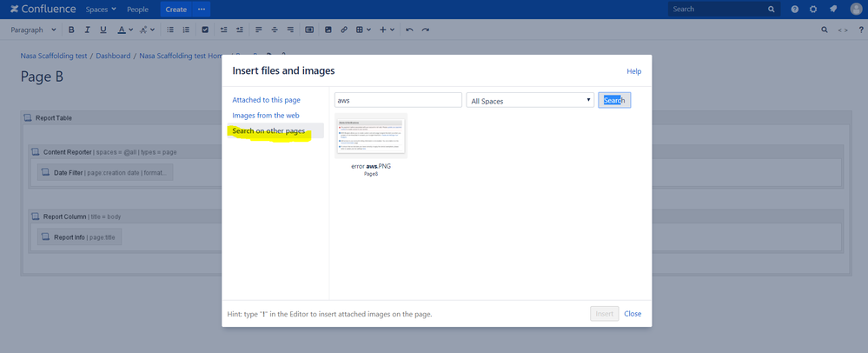Viewport: 868px width, 353px height.
Task: Click the editor help question mark icon
Action: tap(859, 30)
